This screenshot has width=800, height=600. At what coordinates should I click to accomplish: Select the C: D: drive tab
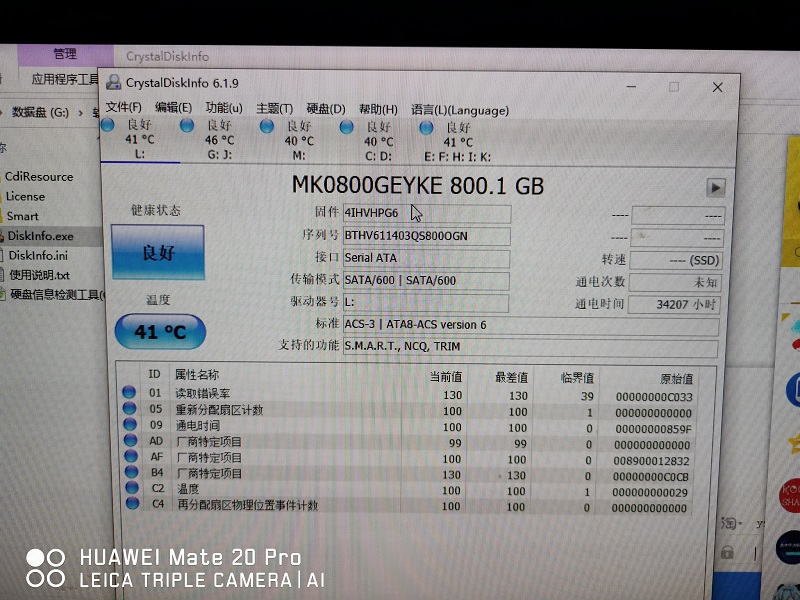coord(379,141)
